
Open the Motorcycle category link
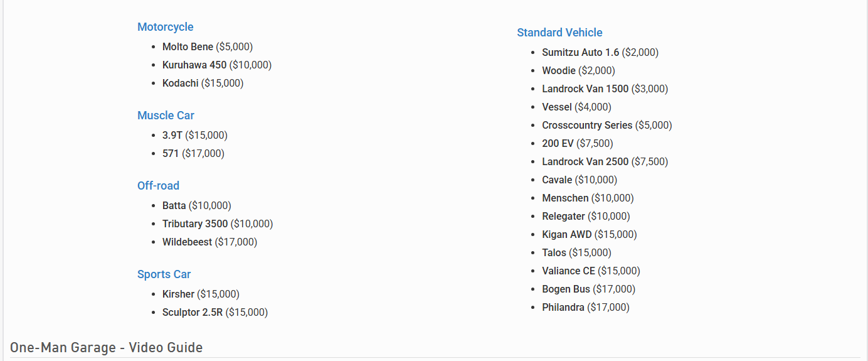[x=165, y=27]
